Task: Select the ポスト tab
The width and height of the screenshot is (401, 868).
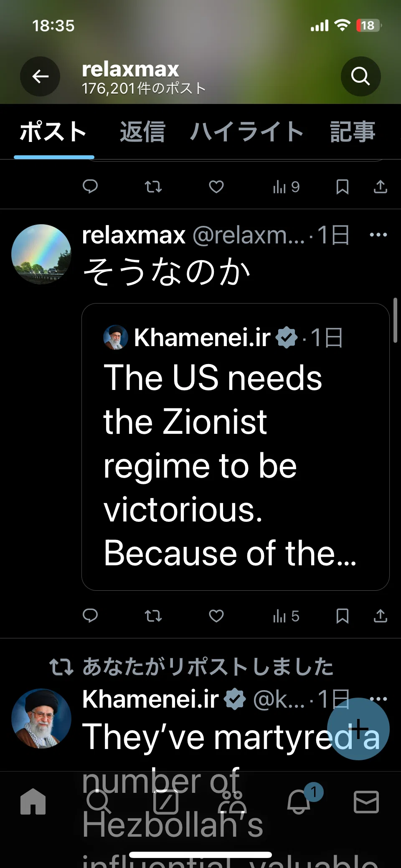Action: coord(53,132)
